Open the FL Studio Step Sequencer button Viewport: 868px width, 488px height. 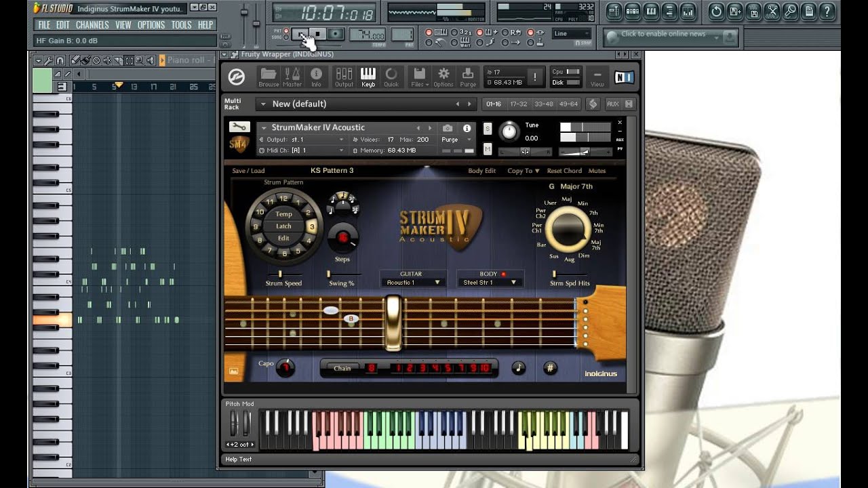(633, 11)
